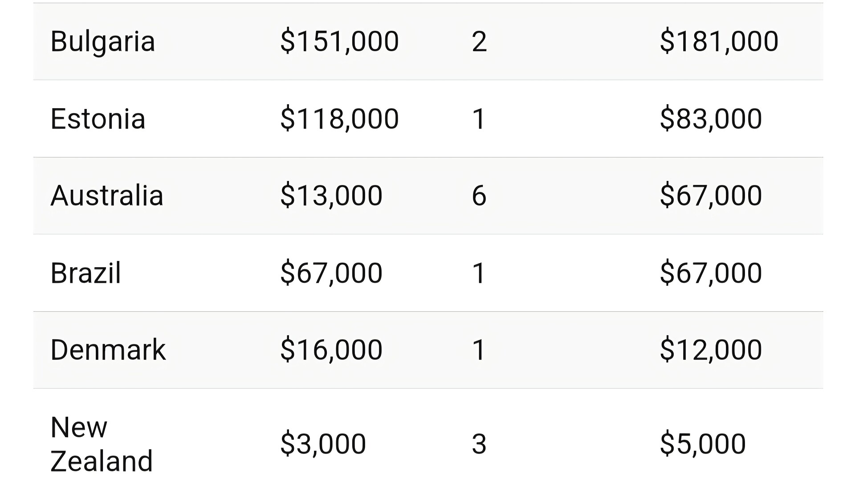Click the count 6 in Australia row
Image resolution: width=855 pixels, height=504 pixels.
click(x=479, y=196)
